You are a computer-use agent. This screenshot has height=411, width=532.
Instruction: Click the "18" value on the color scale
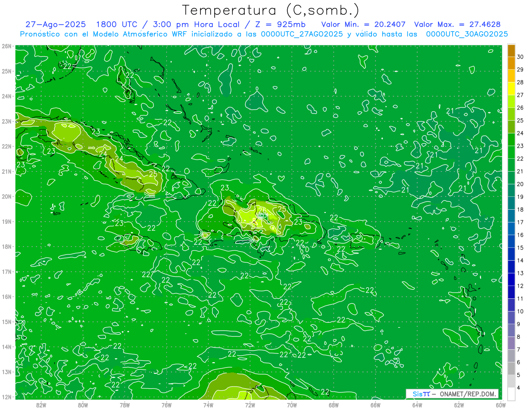coord(520,209)
